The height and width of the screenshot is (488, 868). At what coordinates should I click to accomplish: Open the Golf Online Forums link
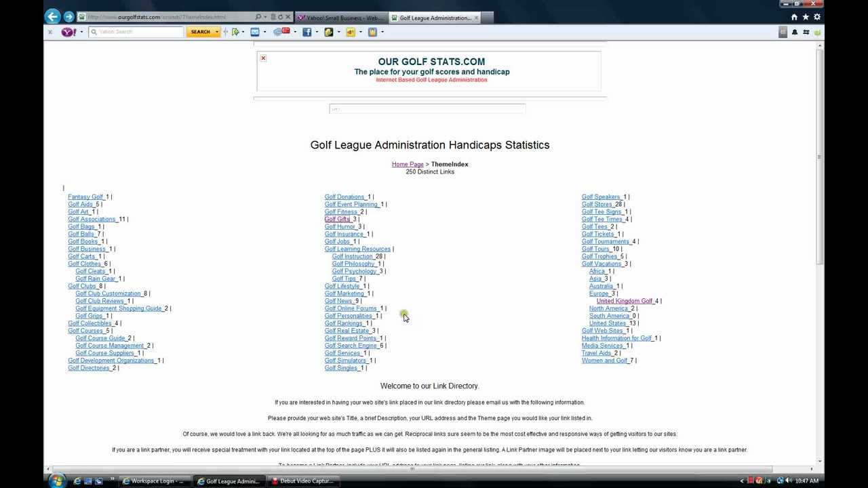click(x=351, y=308)
